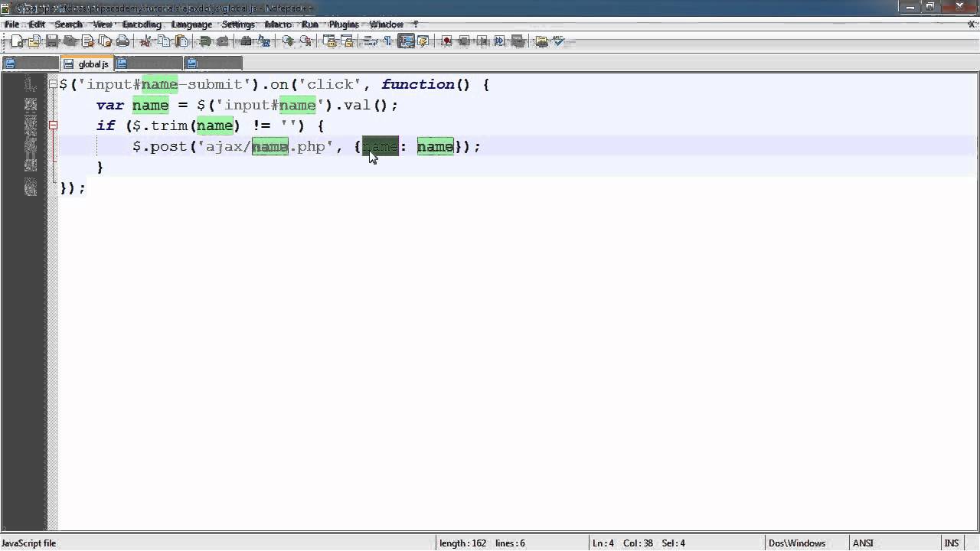The width and height of the screenshot is (980, 551).
Task: Click the Open file toolbar icon
Action: pyautogui.click(x=34, y=41)
